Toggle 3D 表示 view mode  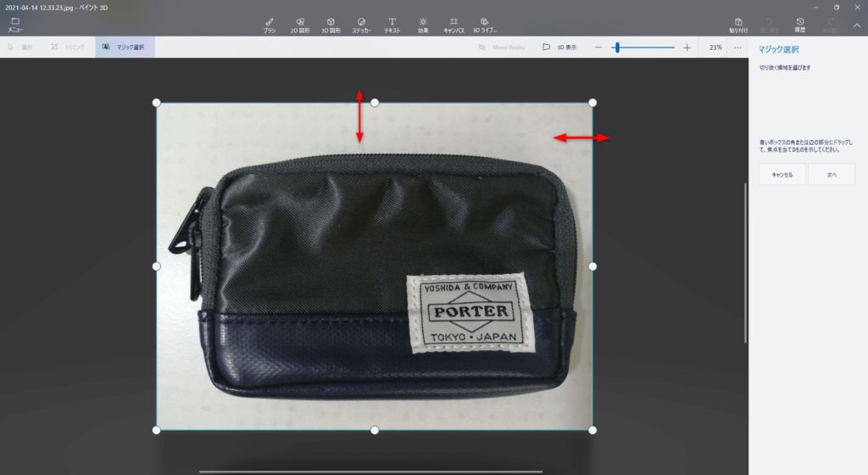[559, 47]
